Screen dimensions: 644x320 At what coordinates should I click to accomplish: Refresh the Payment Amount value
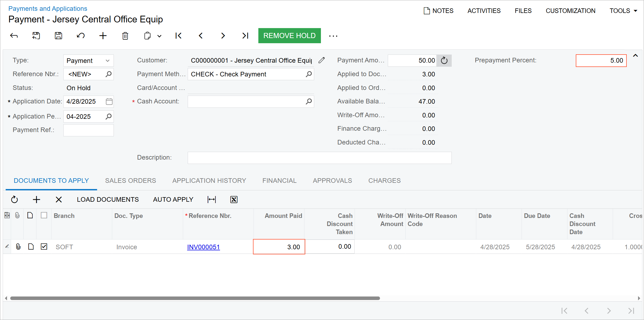tap(444, 60)
